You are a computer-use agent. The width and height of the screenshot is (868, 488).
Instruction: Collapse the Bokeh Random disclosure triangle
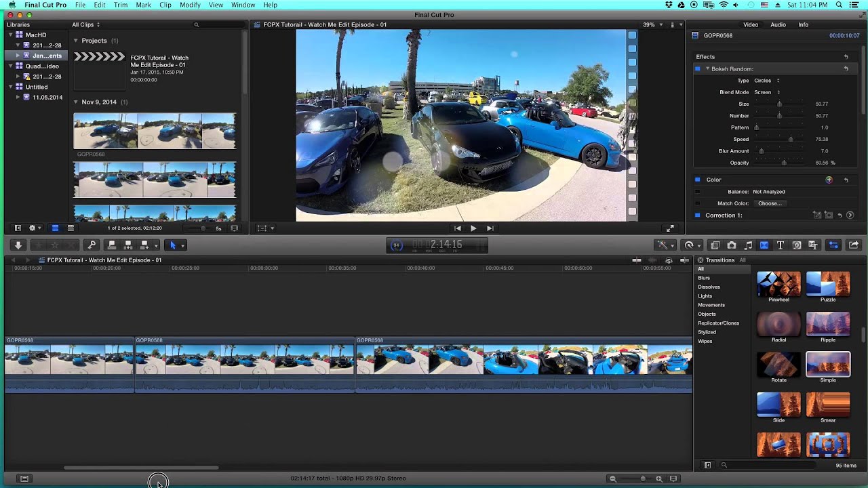707,69
